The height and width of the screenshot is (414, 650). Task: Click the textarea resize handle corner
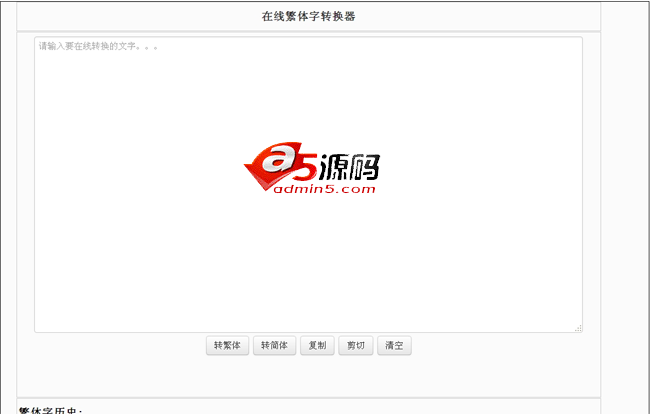coord(578,328)
